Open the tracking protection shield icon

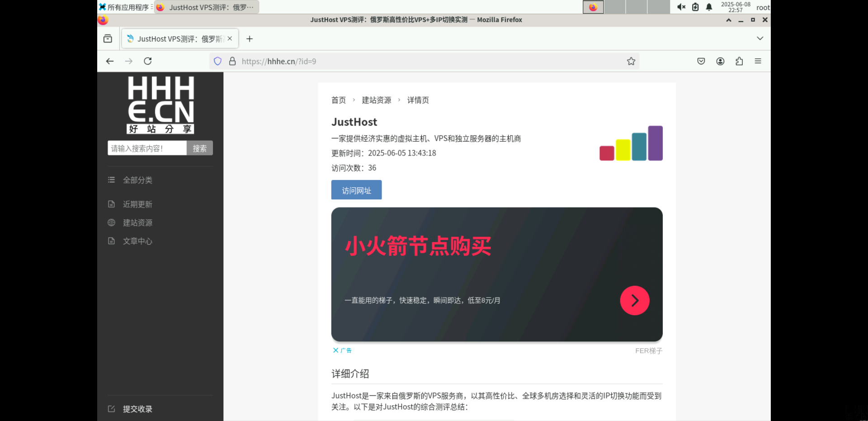click(x=218, y=61)
